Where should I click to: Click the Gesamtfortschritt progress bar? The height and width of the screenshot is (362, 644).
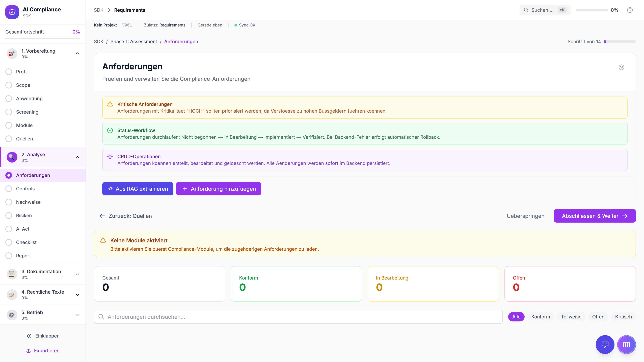(x=42, y=39)
